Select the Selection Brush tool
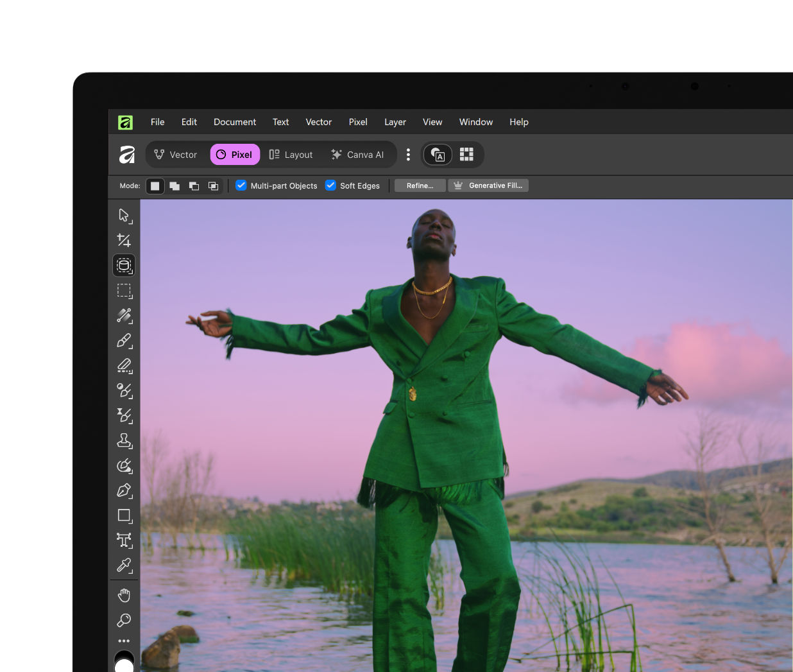 click(x=124, y=315)
